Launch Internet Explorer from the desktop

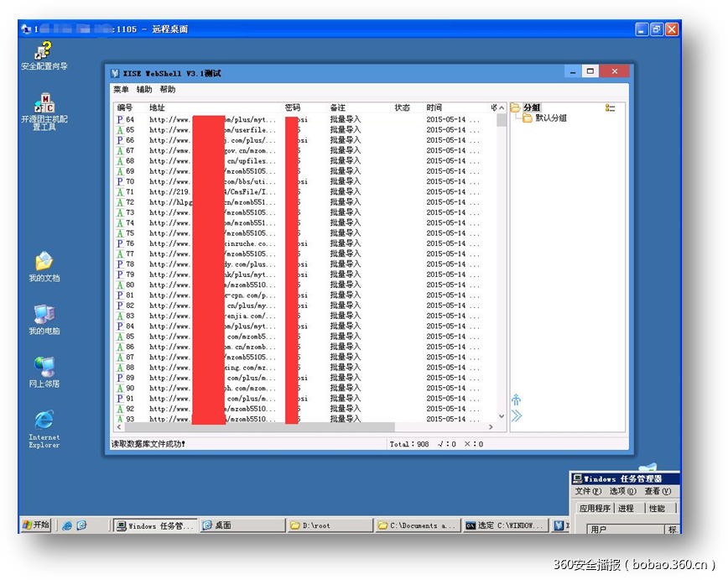point(44,421)
